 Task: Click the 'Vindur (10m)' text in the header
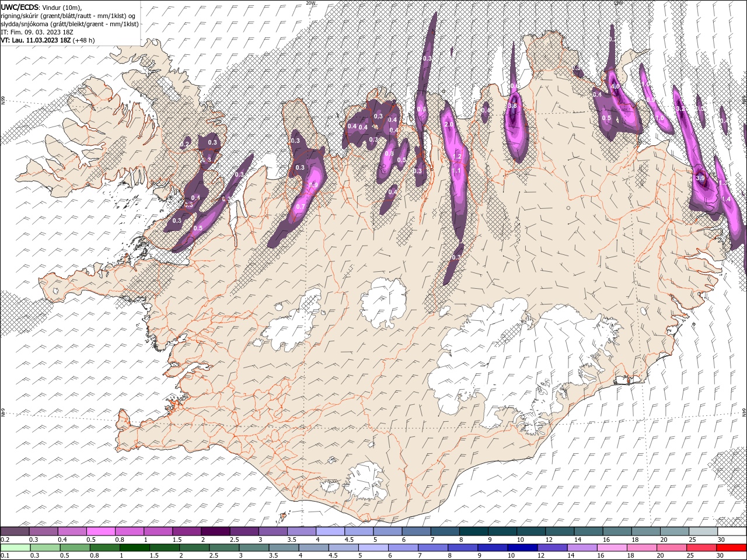62,7
